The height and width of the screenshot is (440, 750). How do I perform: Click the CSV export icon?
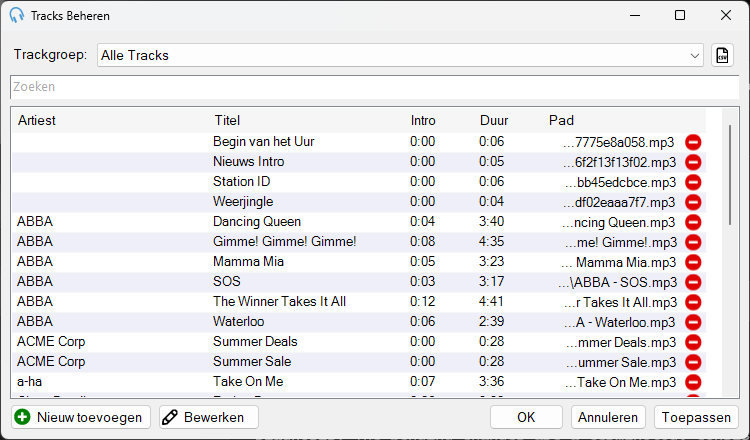click(722, 55)
